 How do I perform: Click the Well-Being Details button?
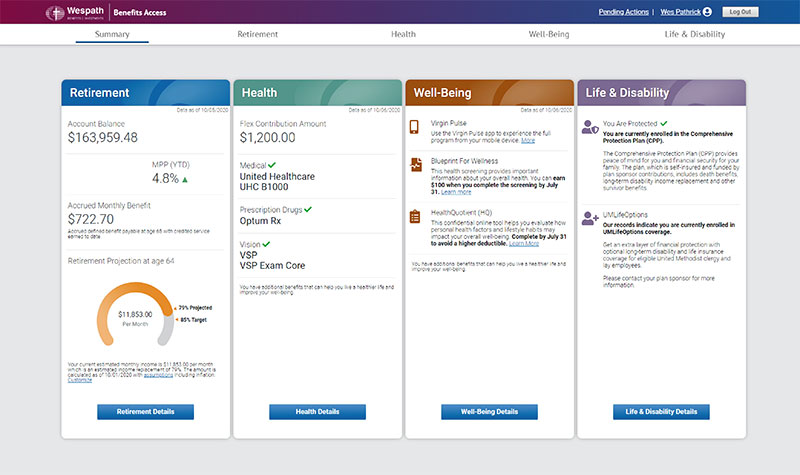489,412
